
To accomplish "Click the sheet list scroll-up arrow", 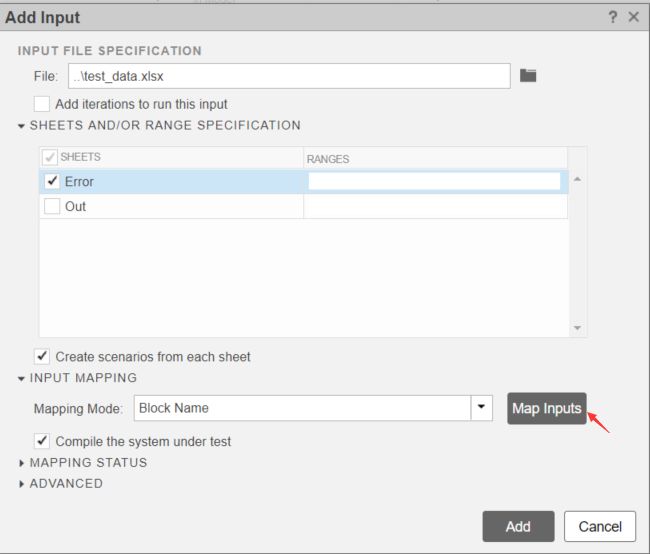I will coord(577,179).
